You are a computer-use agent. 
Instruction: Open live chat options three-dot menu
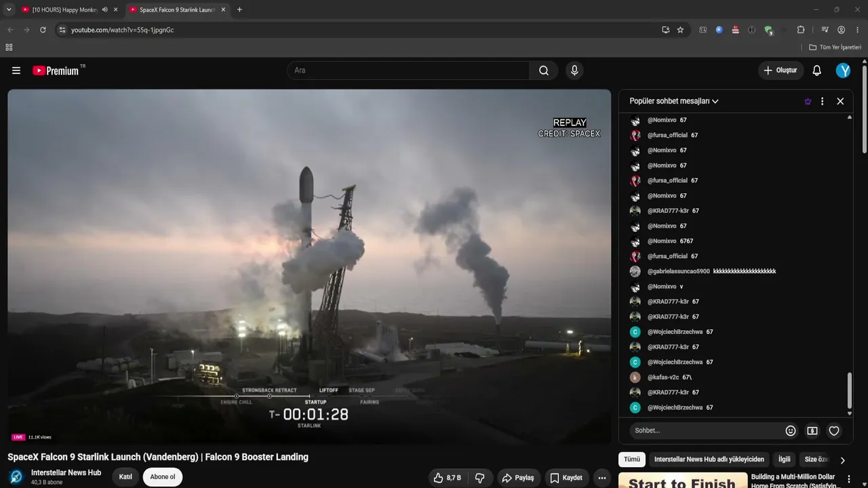(823, 101)
